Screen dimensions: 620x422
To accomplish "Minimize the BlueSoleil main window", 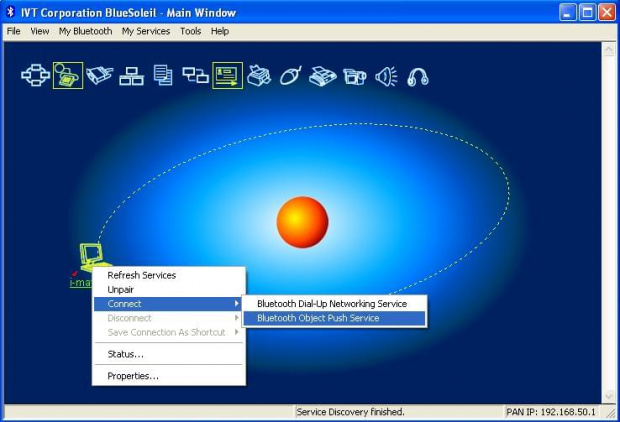I will tap(568, 12).
